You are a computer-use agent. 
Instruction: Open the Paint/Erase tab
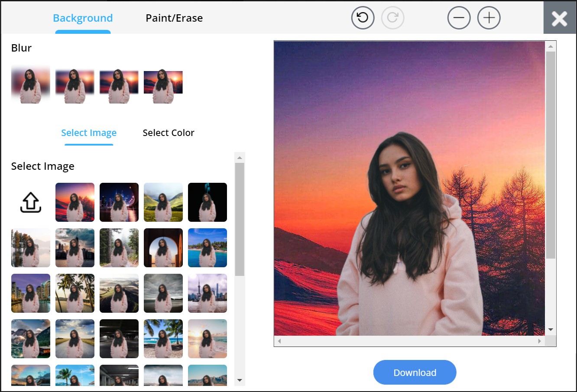click(174, 18)
